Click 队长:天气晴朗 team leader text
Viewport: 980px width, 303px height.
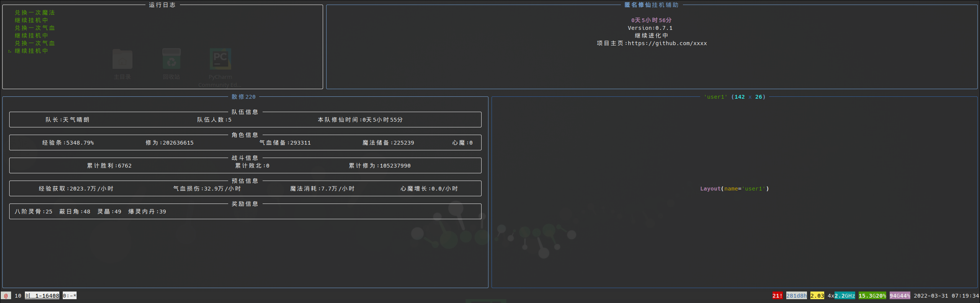pos(67,120)
